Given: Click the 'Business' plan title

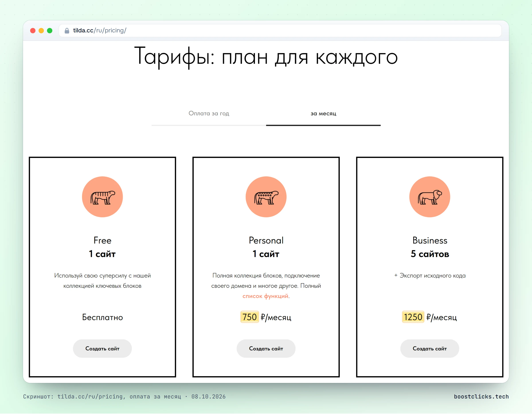Looking at the screenshot, I should 430,241.
